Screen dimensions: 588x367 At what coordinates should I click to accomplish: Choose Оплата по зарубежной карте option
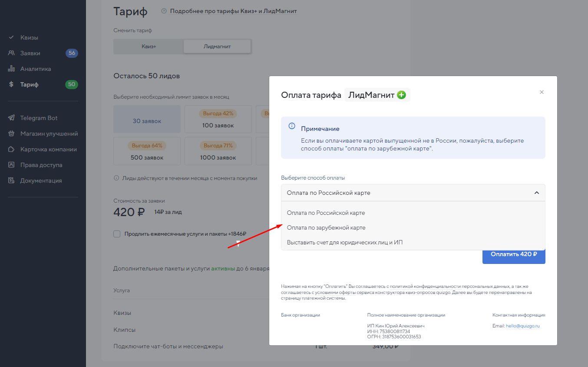[413, 227]
